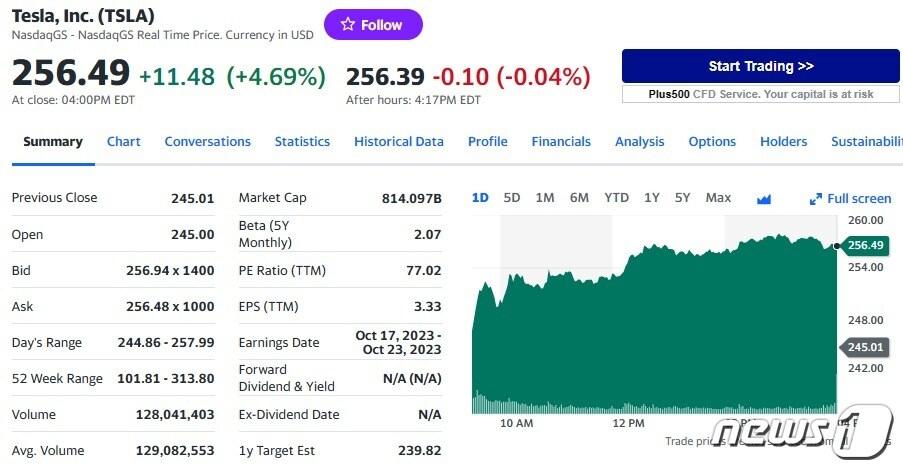Expand chart with Full screen icon

click(x=850, y=199)
